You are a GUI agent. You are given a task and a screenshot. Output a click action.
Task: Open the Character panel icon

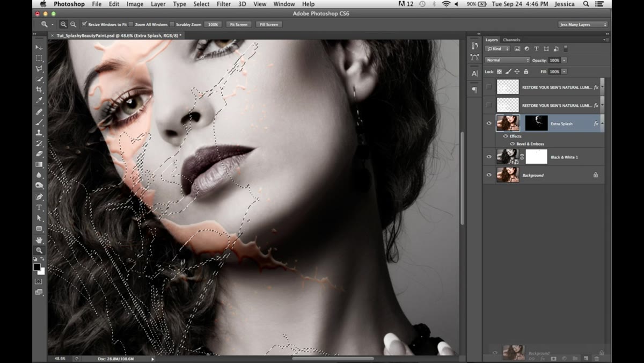(x=474, y=74)
